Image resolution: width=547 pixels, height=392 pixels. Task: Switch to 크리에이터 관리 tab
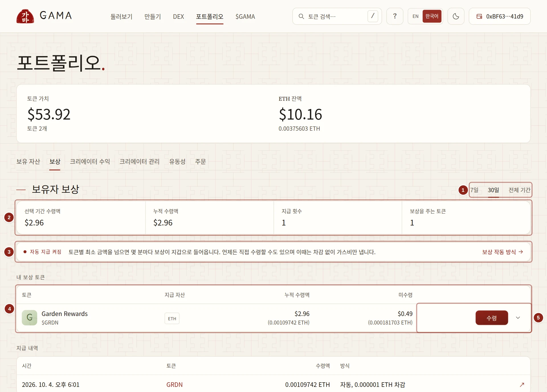tap(139, 161)
